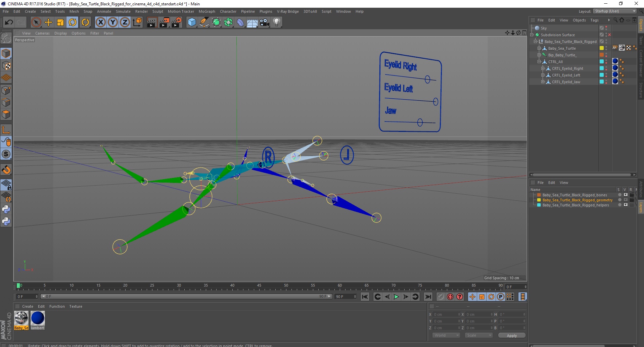Click the Apply button

coord(512,336)
